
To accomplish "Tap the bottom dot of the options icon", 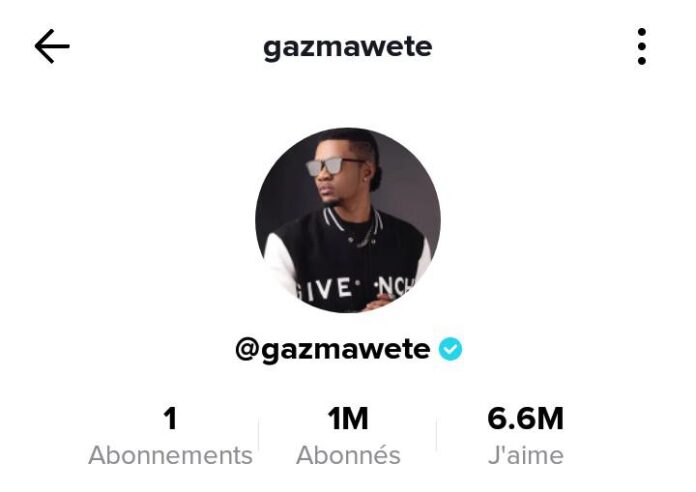I will tap(641, 60).
